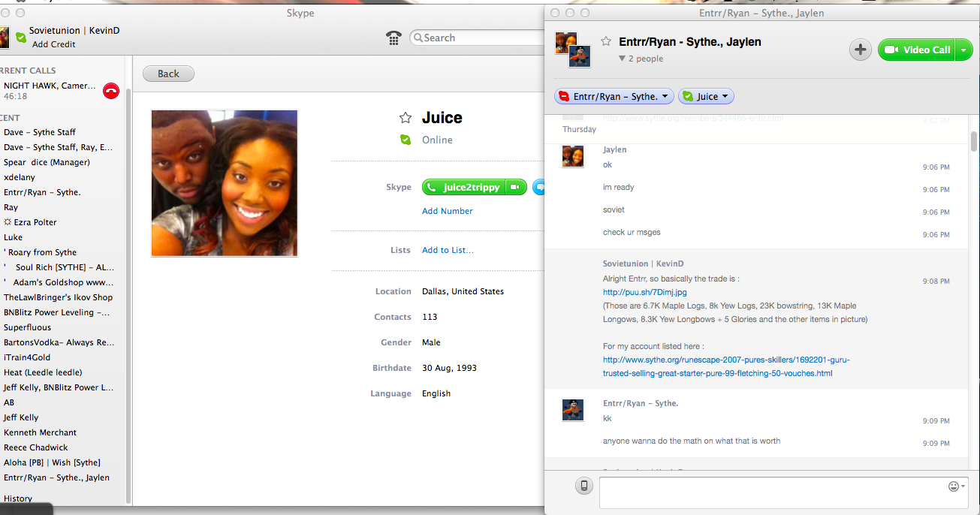The width and height of the screenshot is (980, 515).
Task: Hang up the NIGHT HAWK call
Action: click(x=111, y=91)
